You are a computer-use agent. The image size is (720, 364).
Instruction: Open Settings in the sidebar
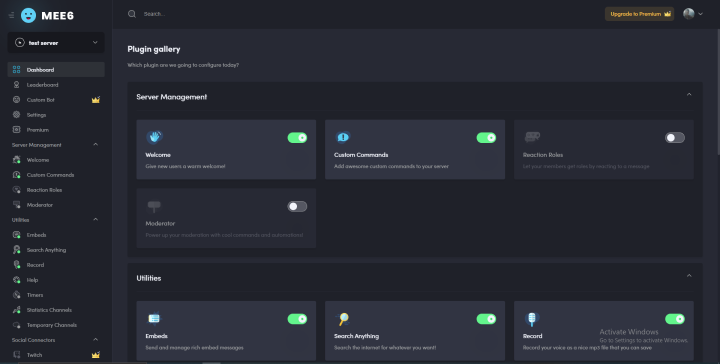[x=56, y=115]
